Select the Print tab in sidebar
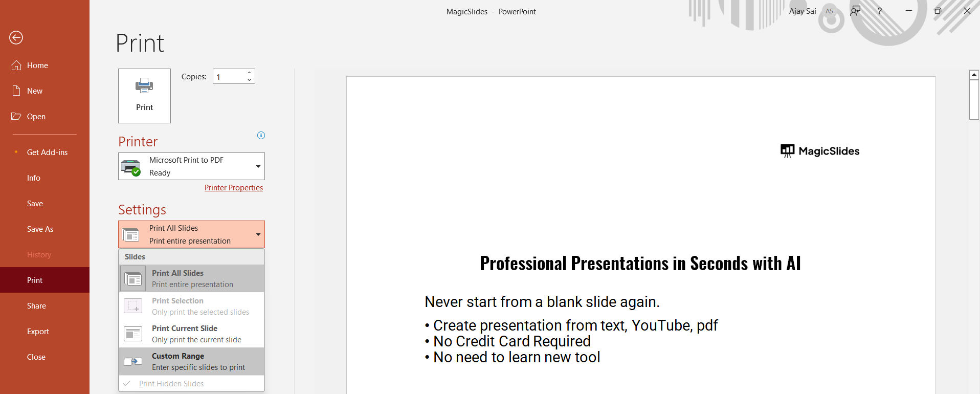The image size is (980, 394). point(44,280)
